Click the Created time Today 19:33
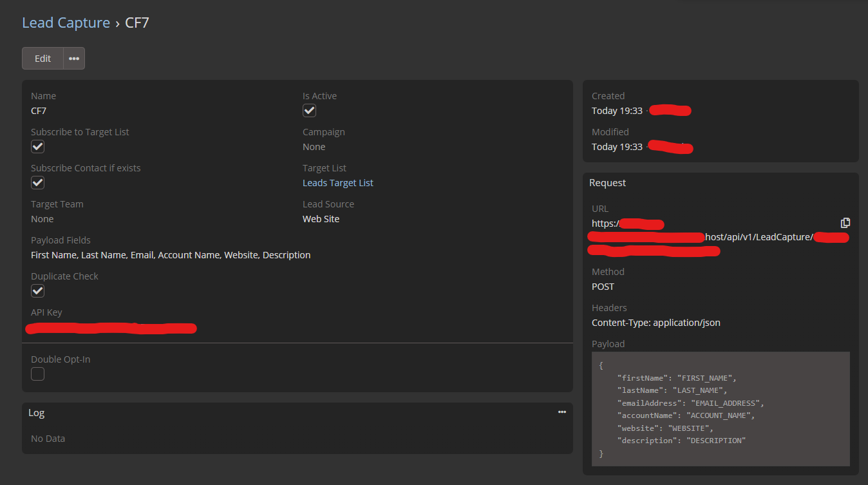 (x=617, y=111)
